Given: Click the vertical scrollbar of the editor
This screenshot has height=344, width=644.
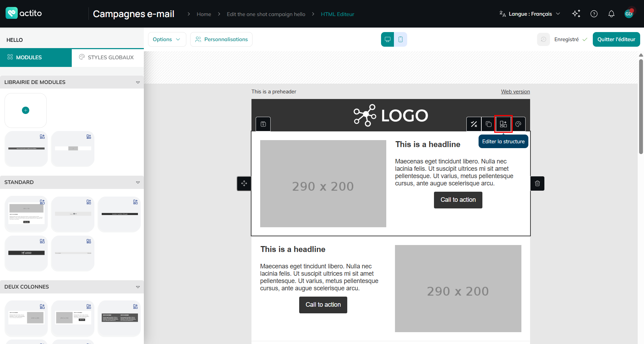Looking at the screenshot, I should click(641, 107).
